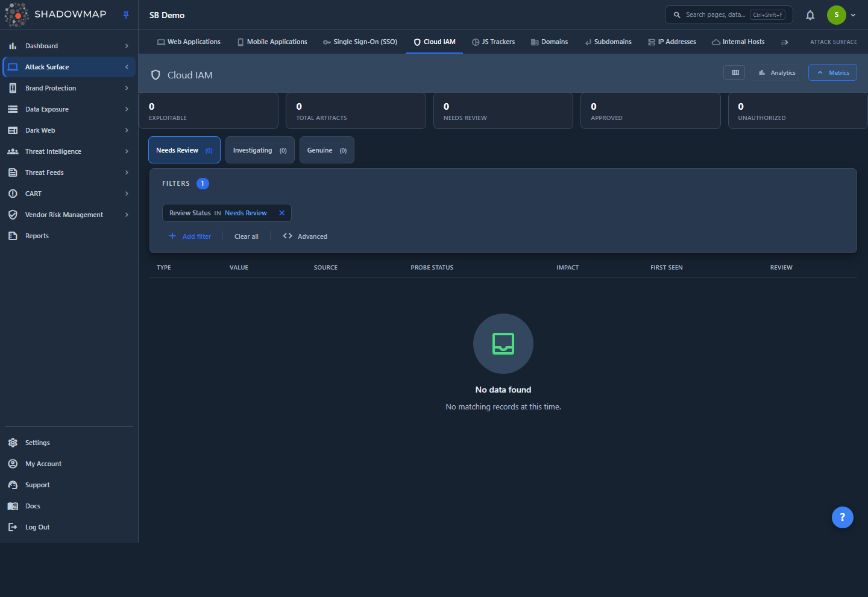868x597 pixels.
Task: Expand the CART chevron
Action: click(127, 194)
